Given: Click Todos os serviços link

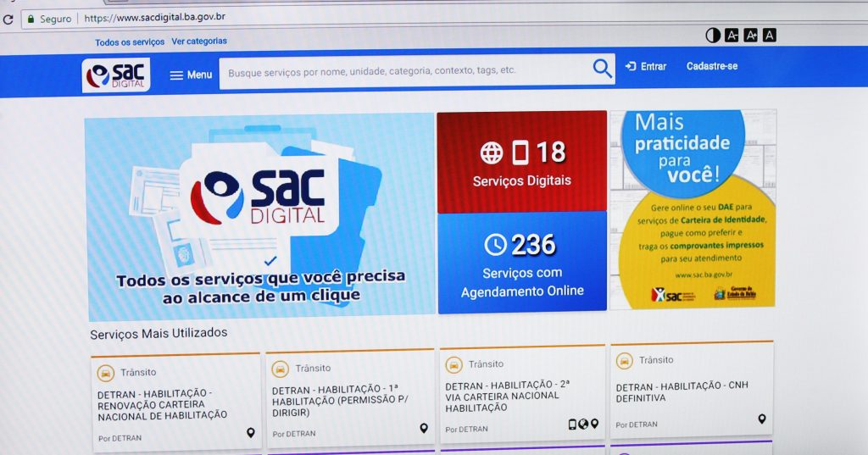Looking at the screenshot, I should [x=130, y=42].
